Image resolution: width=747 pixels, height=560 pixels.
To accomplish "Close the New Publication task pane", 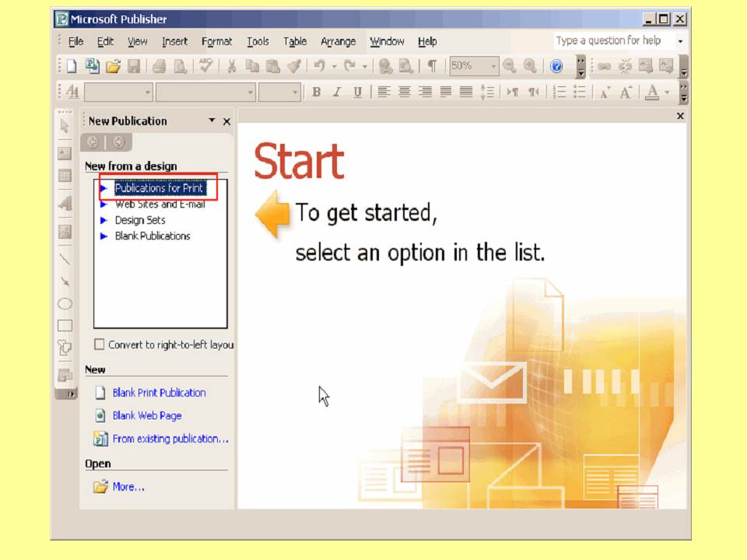I will click(226, 121).
